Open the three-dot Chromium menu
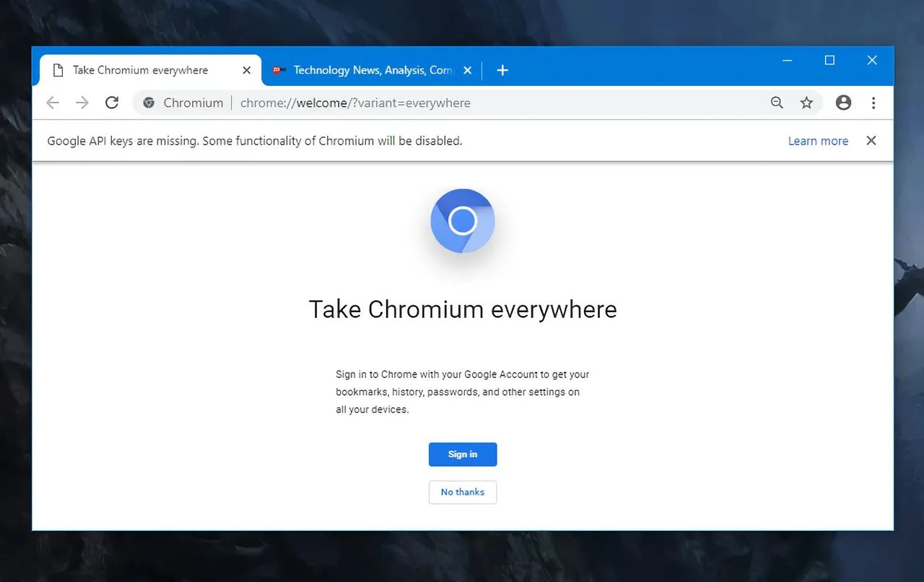The image size is (924, 582). pyautogui.click(x=873, y=103)
